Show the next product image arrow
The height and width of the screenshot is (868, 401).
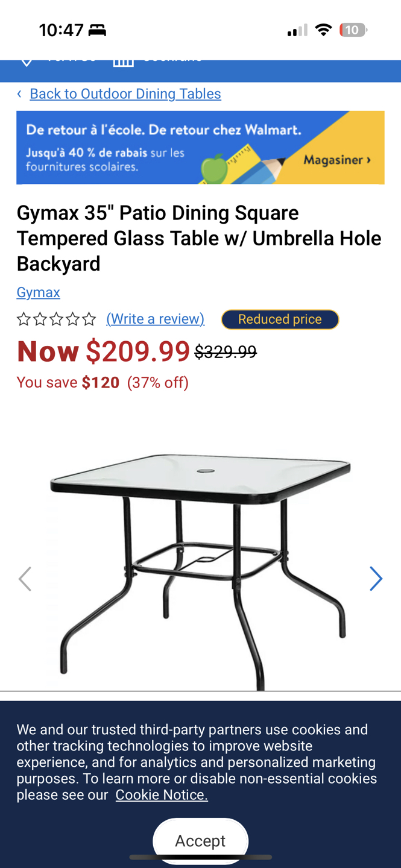[376, 579]
